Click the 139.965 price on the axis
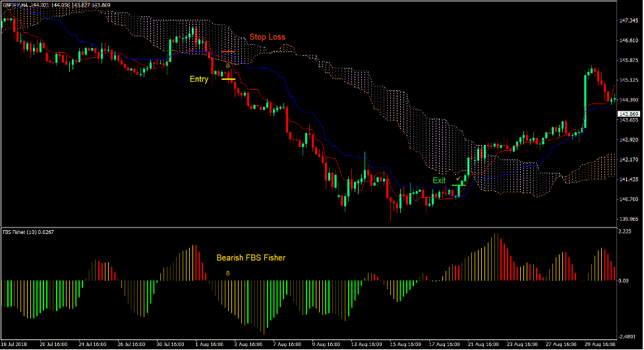The image size is (644, 350). point(629,219)
